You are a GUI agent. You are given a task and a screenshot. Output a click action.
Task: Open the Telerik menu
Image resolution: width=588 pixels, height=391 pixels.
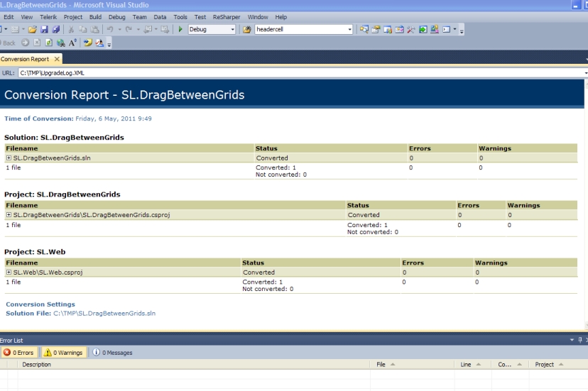pos(48,17)
